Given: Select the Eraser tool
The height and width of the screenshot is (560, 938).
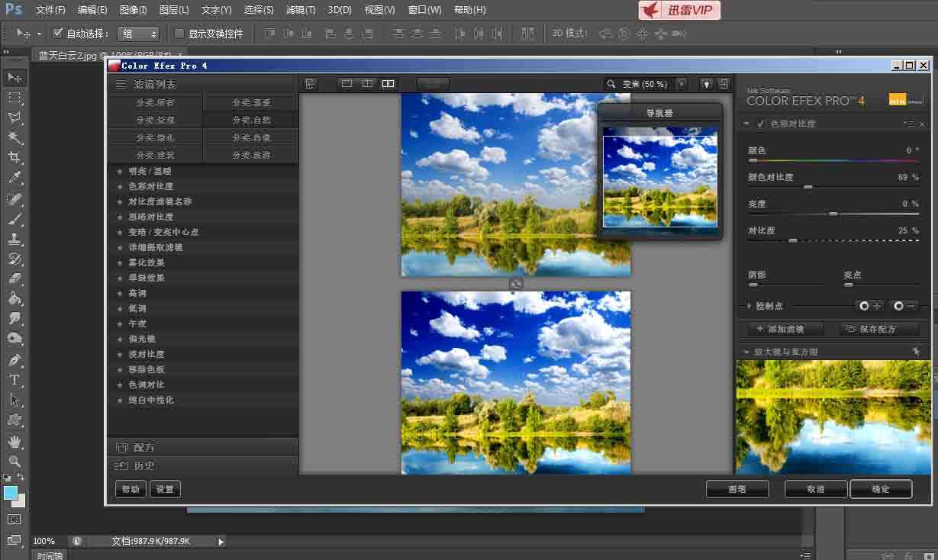Looking at the screenshot, I should pyautogui.click(x=14, y=278).
